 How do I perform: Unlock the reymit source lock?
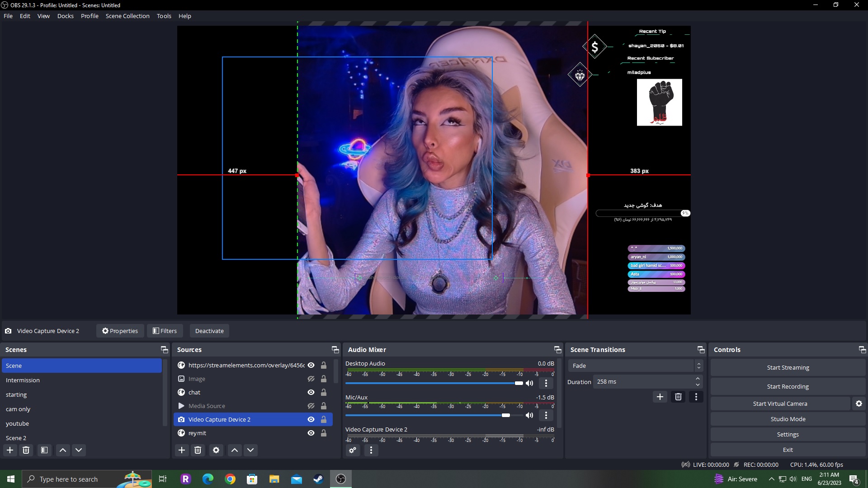tap(324, 433)
